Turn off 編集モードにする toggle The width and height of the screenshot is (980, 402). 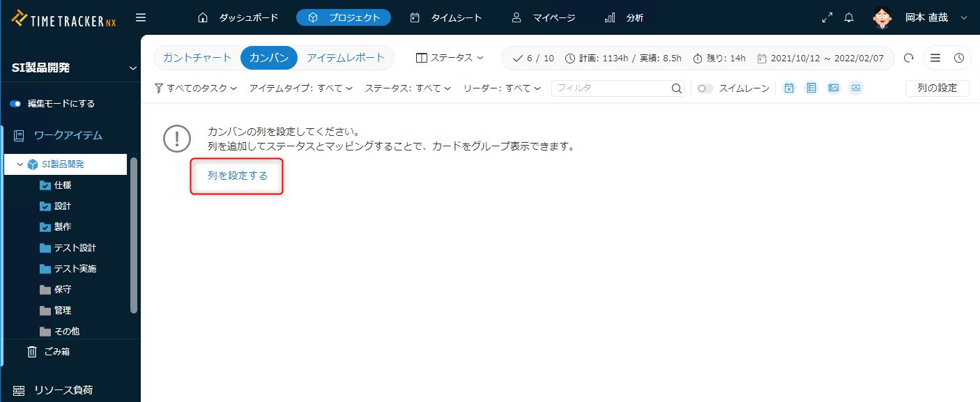[x=15, y=104]
